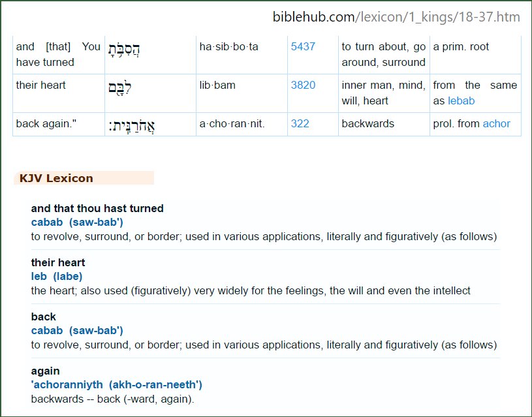The height and width of the screenshot is (417, 532).
Task: Click the bold 'again' entry heading
Action: coord(44,371)
